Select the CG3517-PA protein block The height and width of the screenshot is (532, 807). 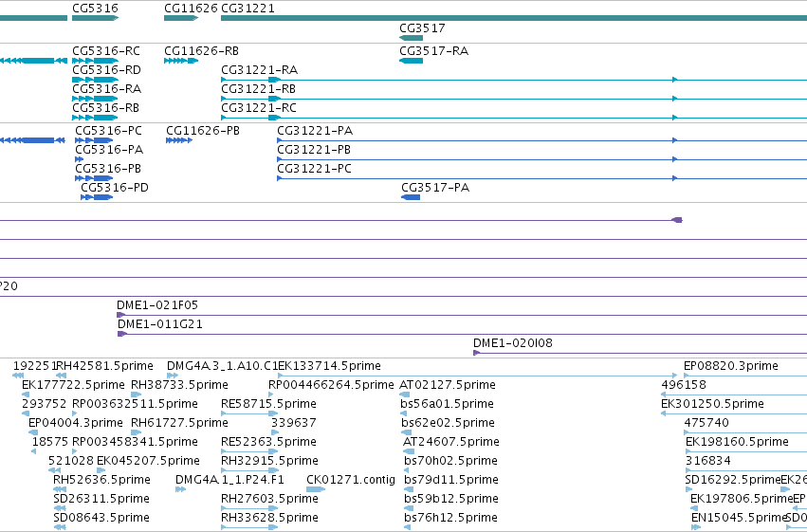pyautogui.click(x=411, y=197)
